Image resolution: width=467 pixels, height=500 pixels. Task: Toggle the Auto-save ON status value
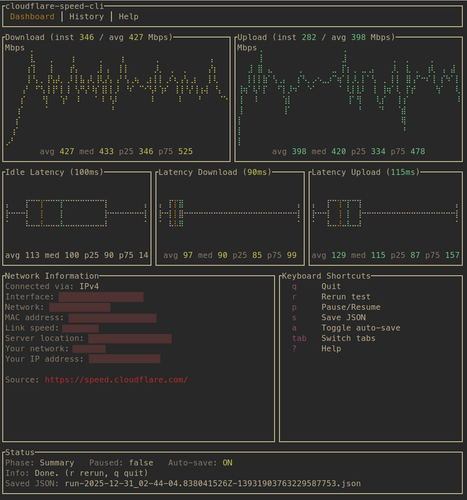pyautogui.click(x=227, y=463)
